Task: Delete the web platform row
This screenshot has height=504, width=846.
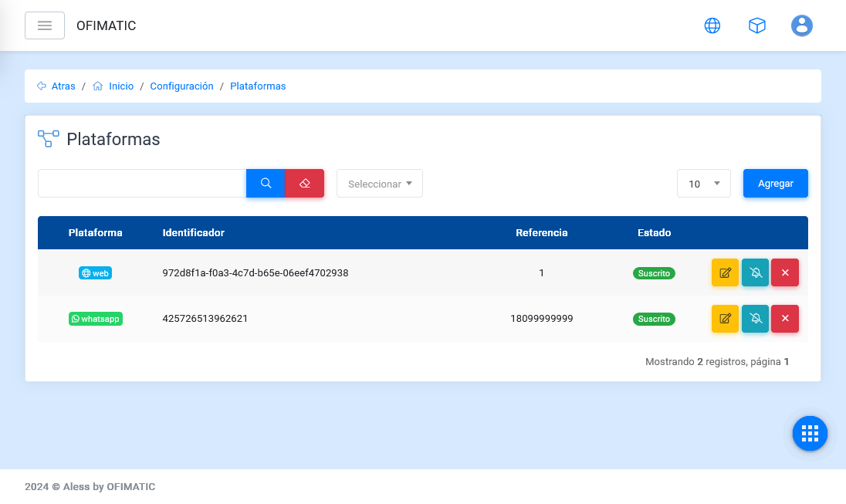Action: click(x=784, y=272)
